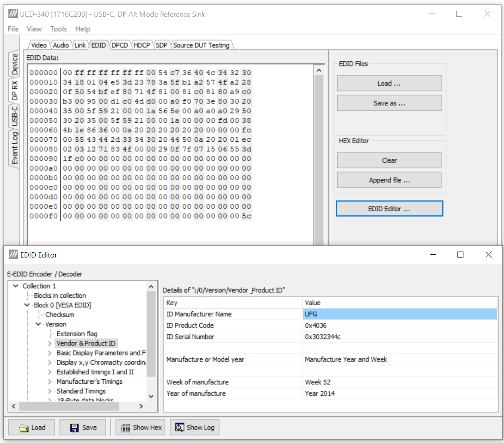Open the File menu

[x=13, y=29]
